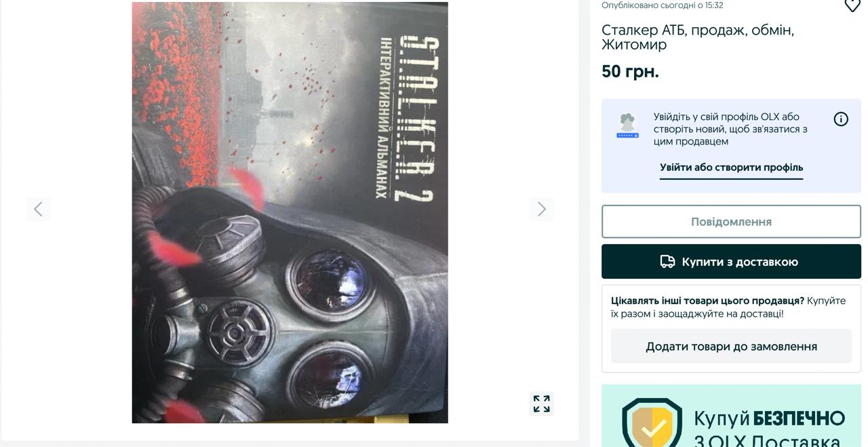Click the delivery truck icon on buy button
Image resolution: width=868 pixels, height=447 pixels.
668,262
